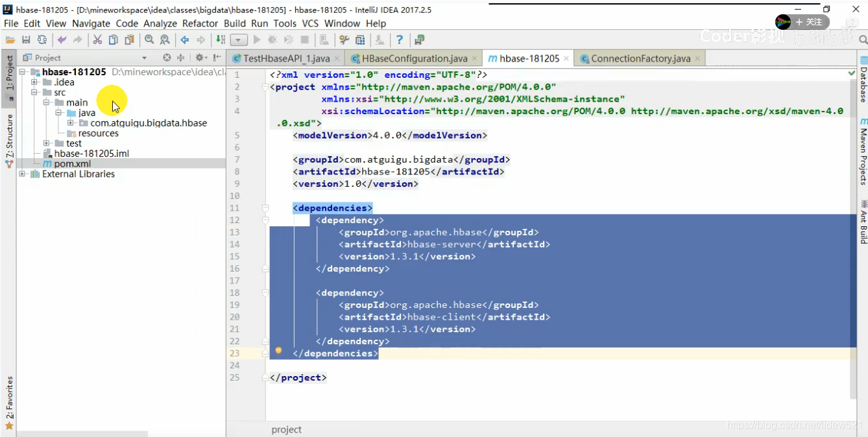Fold second dependency block at line 18

(x=265, y=293)
